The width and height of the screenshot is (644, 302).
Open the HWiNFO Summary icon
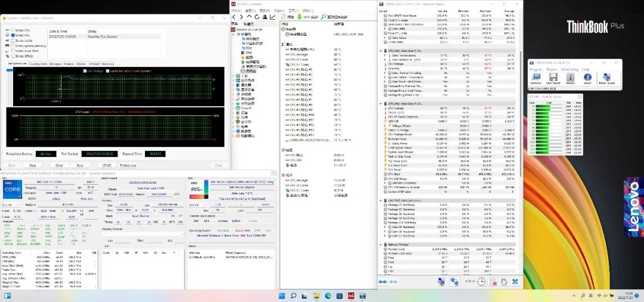click(535, 78)
